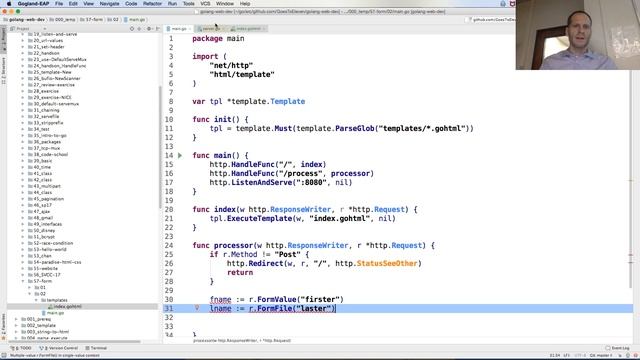Click the error marker in the line 31 gutter

click(x=197, y=308)
